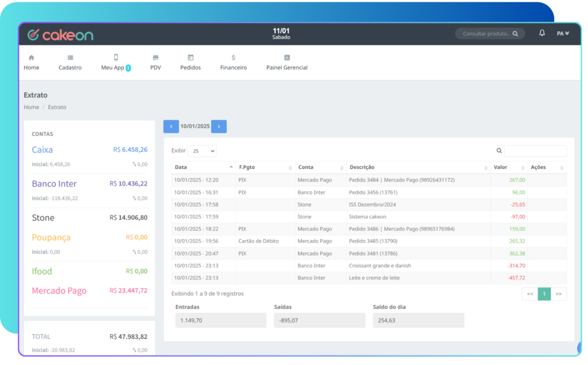Screen dimensions: 588x365
Task: Click the cakeon logo
Action: 60,35
